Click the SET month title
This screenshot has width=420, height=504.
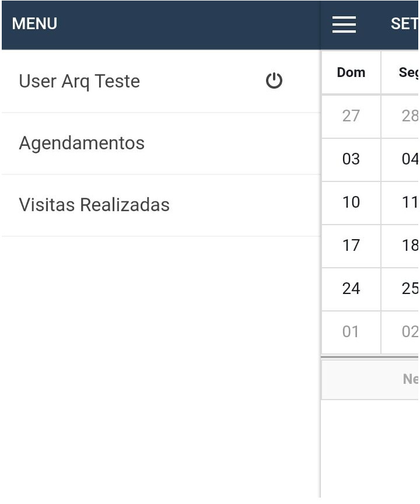click(404, 24)
